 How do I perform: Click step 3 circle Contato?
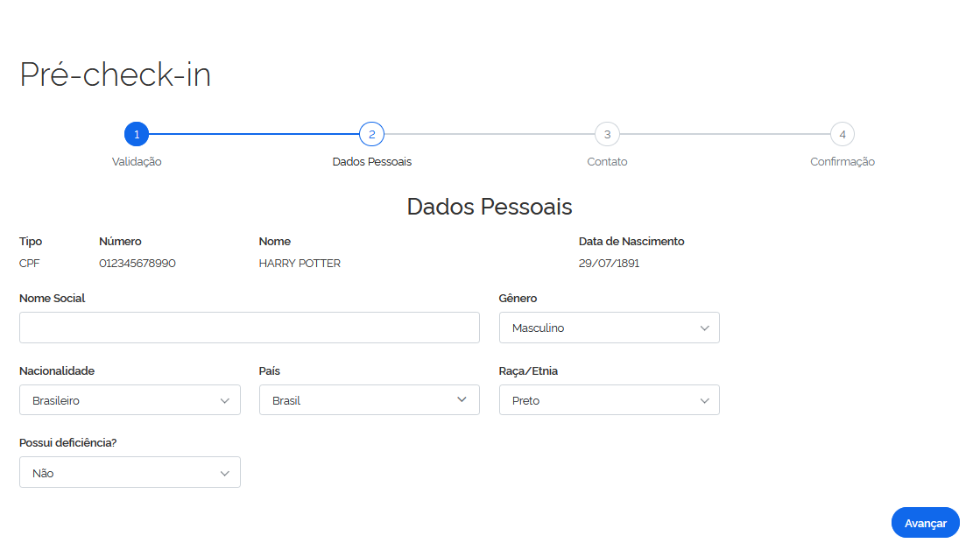coord(607,134)
